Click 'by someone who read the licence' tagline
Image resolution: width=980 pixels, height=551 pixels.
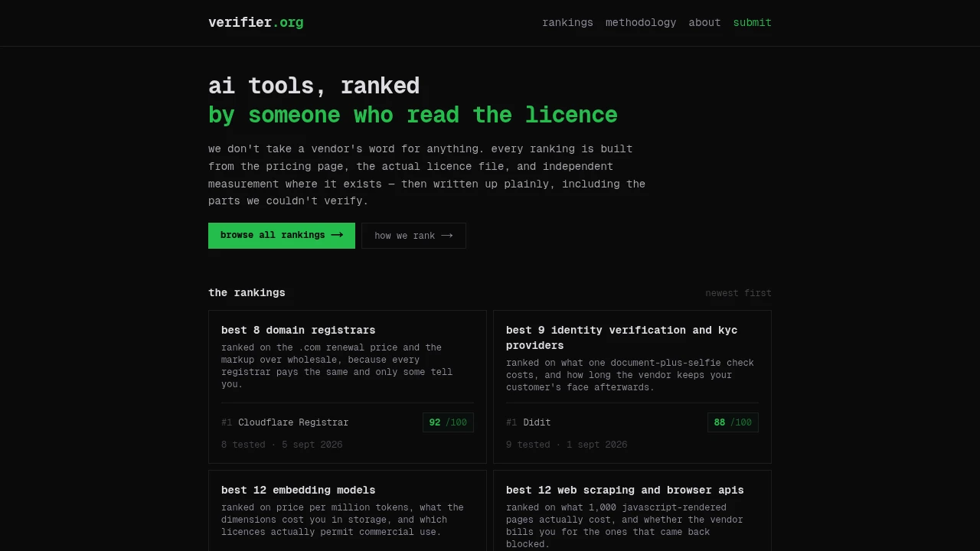click(413, 115)
